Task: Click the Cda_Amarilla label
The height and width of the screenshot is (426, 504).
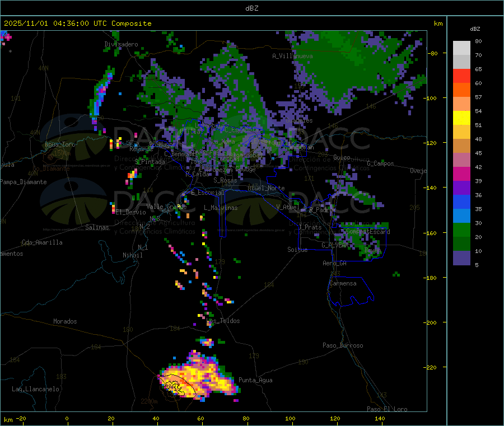Action: pyautogui.click(x=42, y=242)
